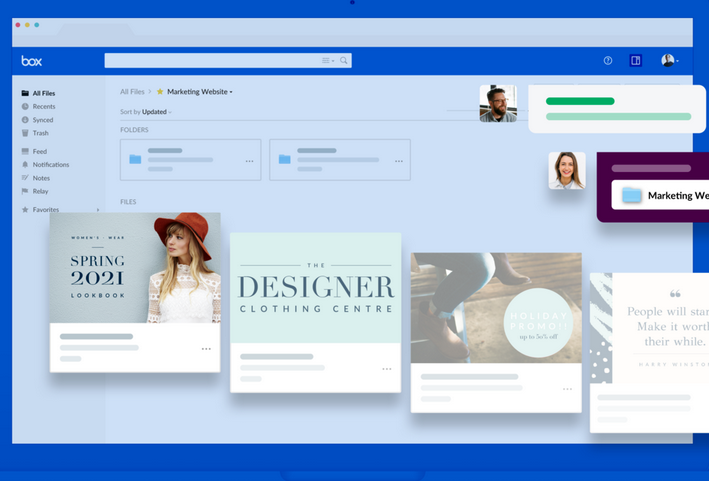
Task: Toggle the layout panel icon in header
Action: [x=635, y=61]
